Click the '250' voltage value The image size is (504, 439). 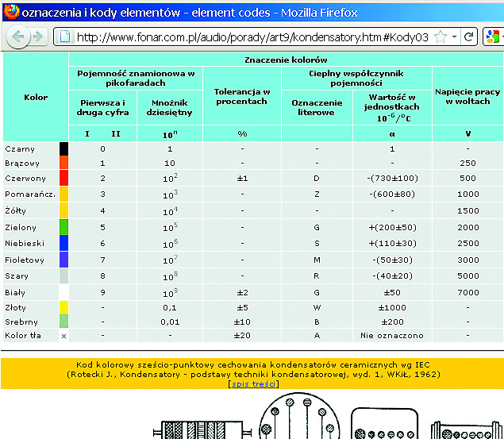coord(467,163)
